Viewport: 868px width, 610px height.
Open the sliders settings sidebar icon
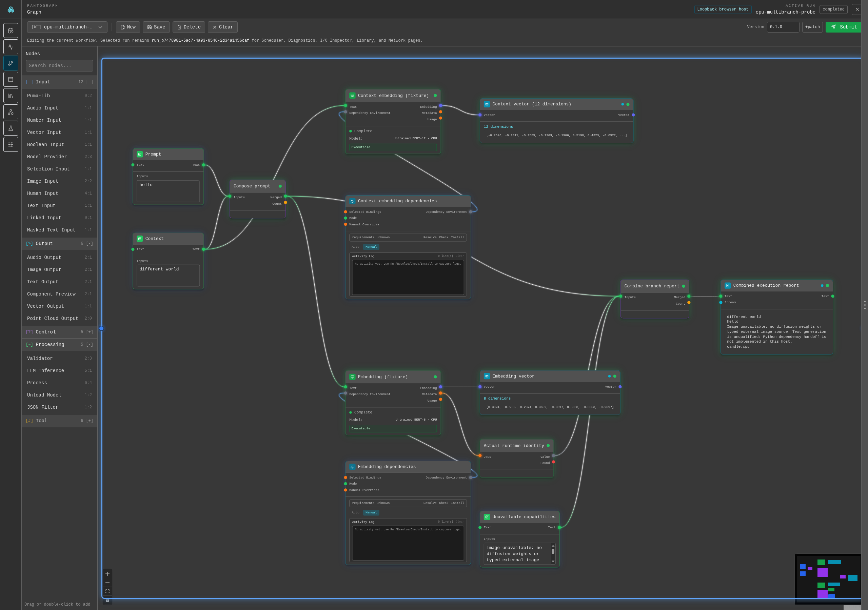click(x=11, y=144)
